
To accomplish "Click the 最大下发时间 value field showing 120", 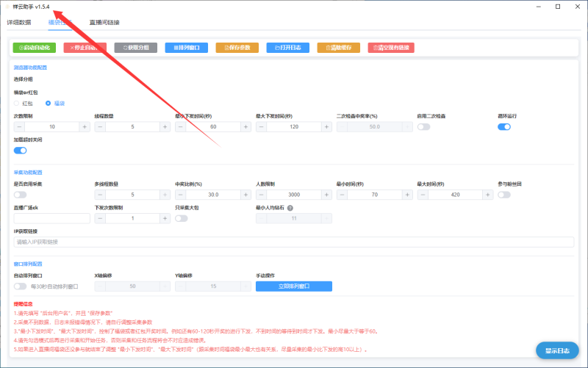I will pyautogui.click(x=294, y=127).
